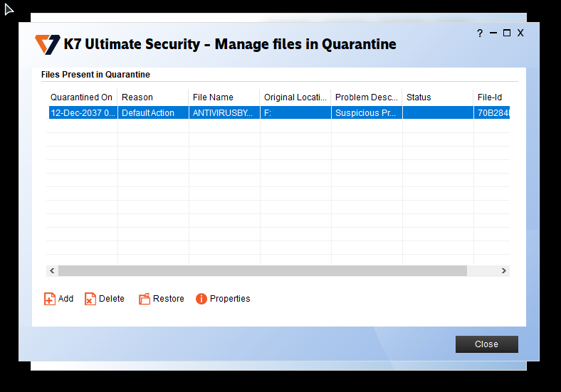Click the Restore label text

[169, 299]
